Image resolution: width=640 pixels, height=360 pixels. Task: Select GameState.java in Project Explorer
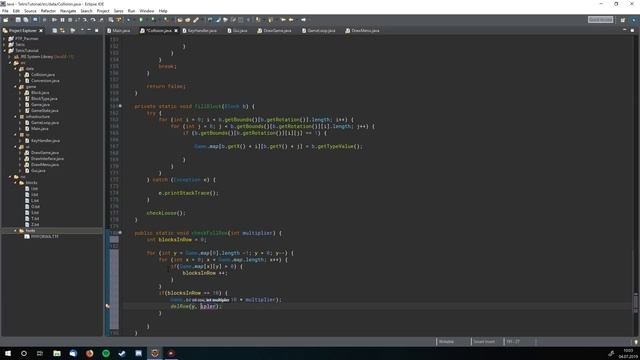tap(44, 111)
